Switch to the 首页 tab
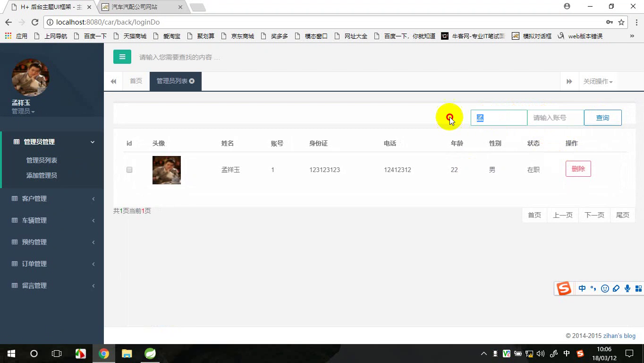 [136, 81]
